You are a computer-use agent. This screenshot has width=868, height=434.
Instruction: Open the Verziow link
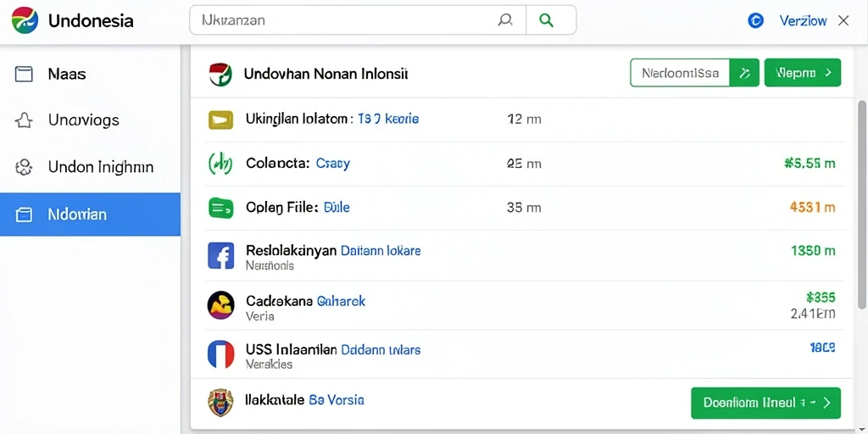[x=803, y=21]
